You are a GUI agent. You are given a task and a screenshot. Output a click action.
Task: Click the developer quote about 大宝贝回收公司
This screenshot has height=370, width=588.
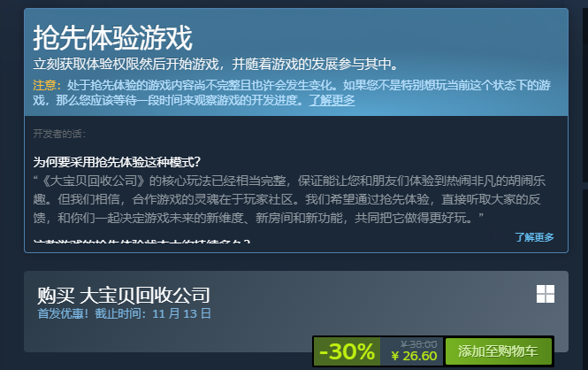pyautogui.click(x=289, y=199)
